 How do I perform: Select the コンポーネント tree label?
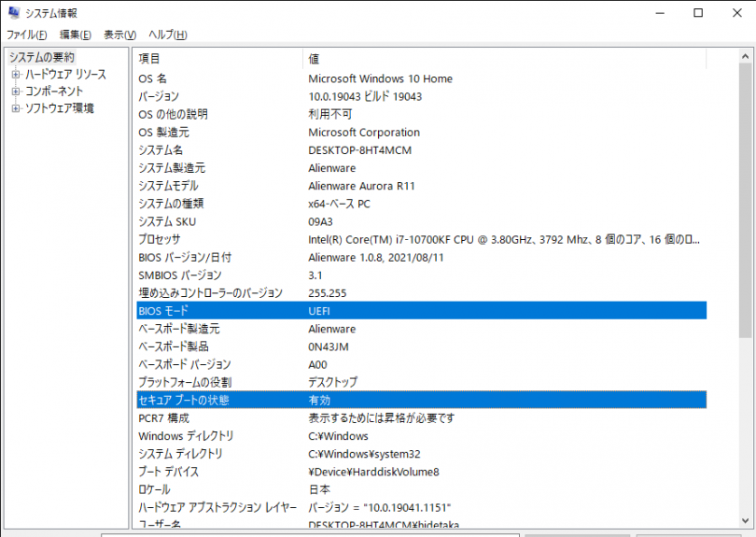pyautogui.click(x=54, y=92)
